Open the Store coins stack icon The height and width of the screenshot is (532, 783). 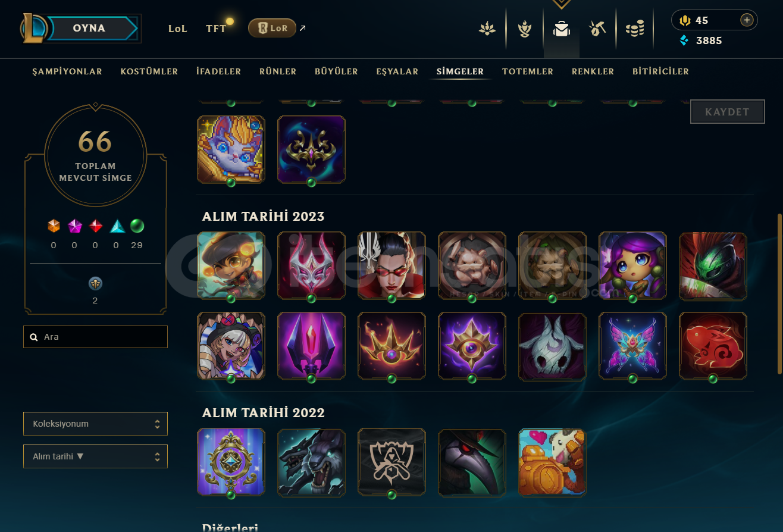(635, 29)
